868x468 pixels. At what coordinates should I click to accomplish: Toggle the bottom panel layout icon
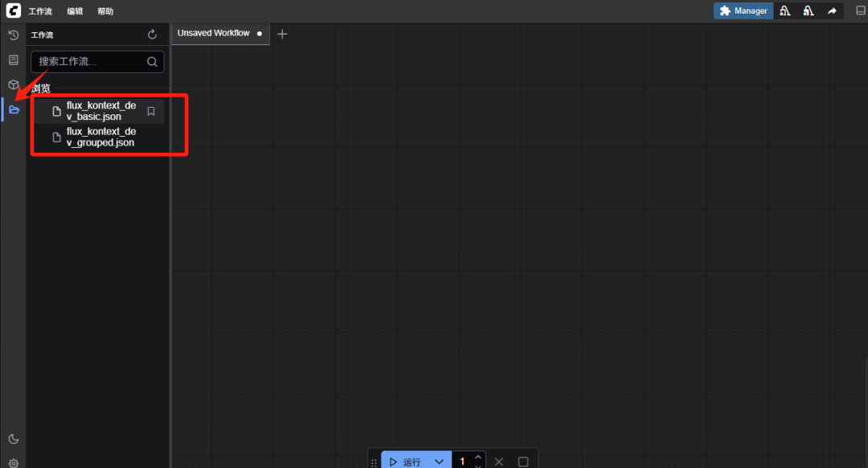point(861,10)
